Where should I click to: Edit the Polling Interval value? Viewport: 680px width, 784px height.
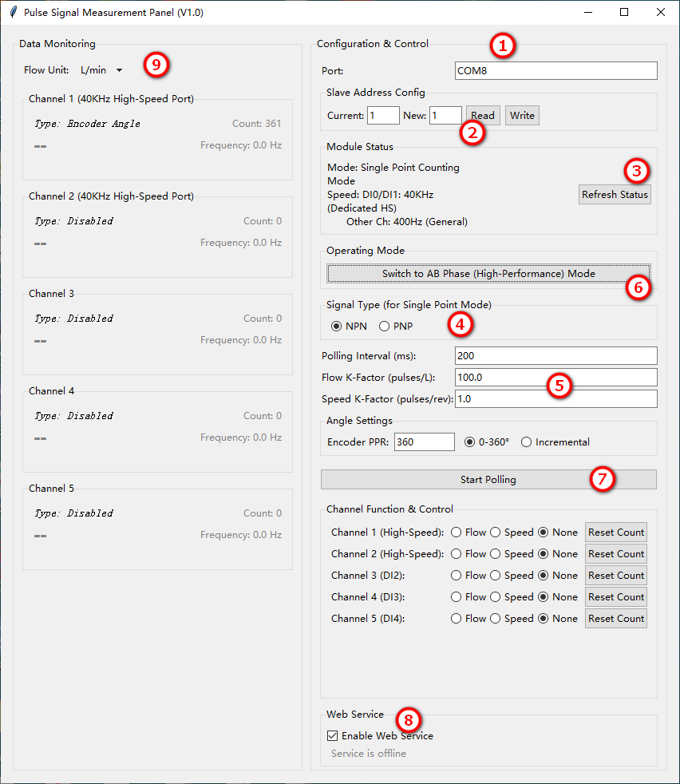coord(555,355)
